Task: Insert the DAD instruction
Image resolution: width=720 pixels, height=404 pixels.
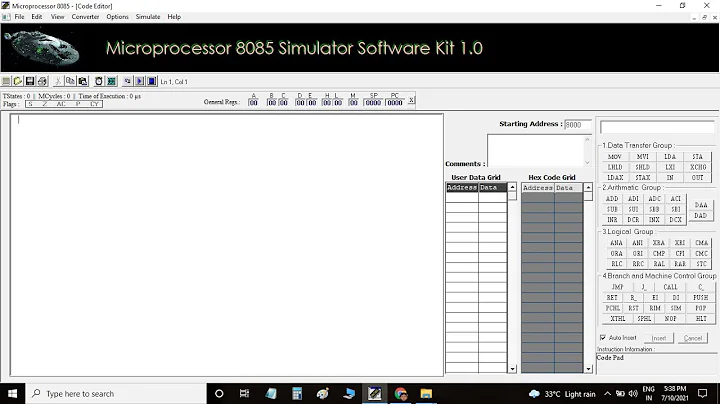Action: click(701, 215)
